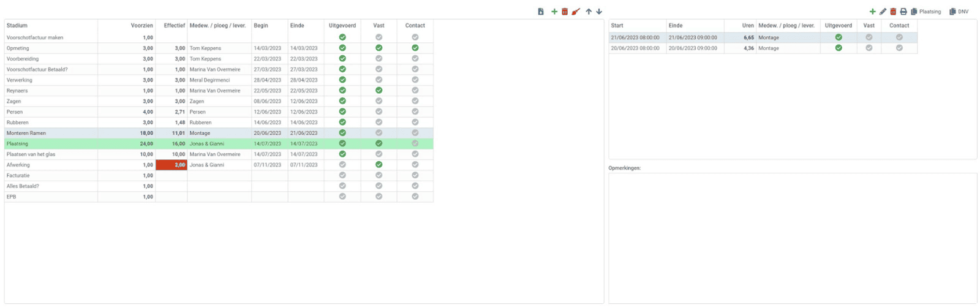Click the pencil edit icon in the right toolbar
Screen dimensions: 980x307
883,12
